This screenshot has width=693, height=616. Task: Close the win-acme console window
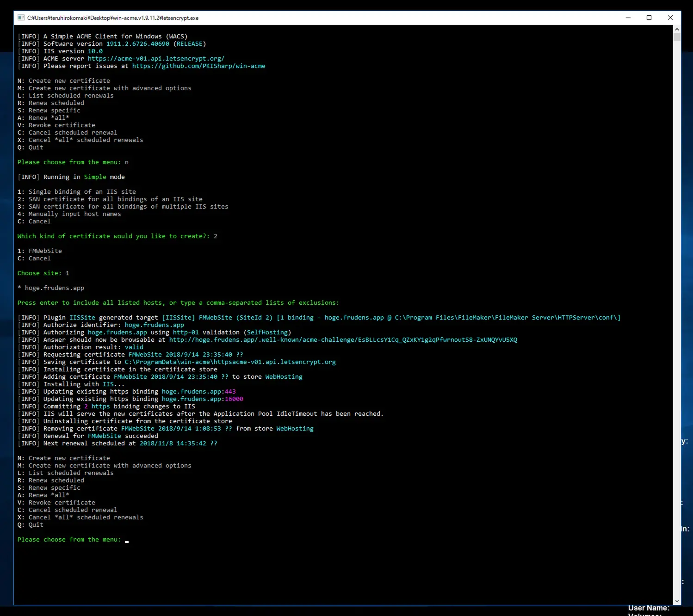coord(670,18)
